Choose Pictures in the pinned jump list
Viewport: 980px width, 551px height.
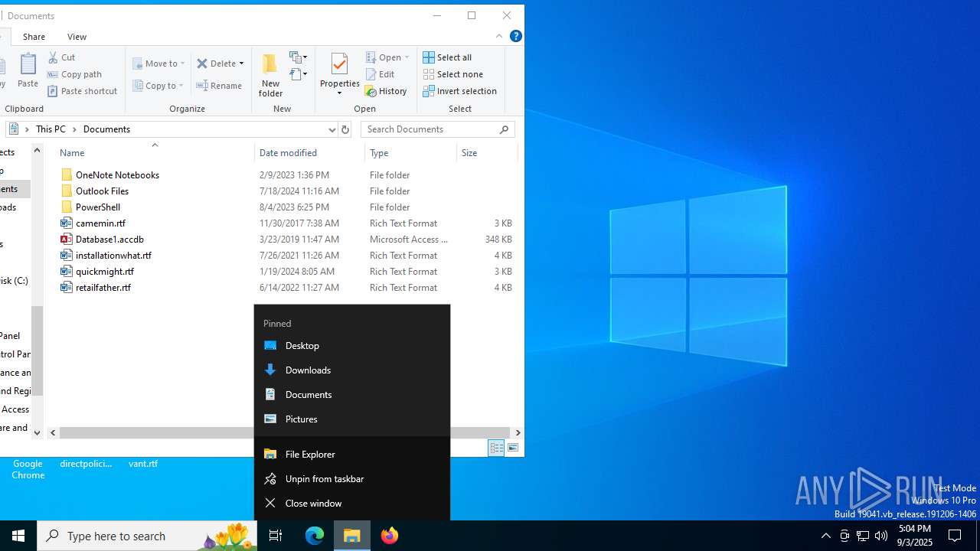point(352,419)
